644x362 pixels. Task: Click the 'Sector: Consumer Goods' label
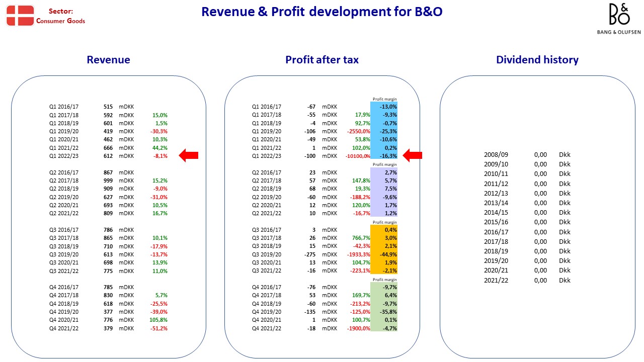pyautogui.click(x=61, y=16)
